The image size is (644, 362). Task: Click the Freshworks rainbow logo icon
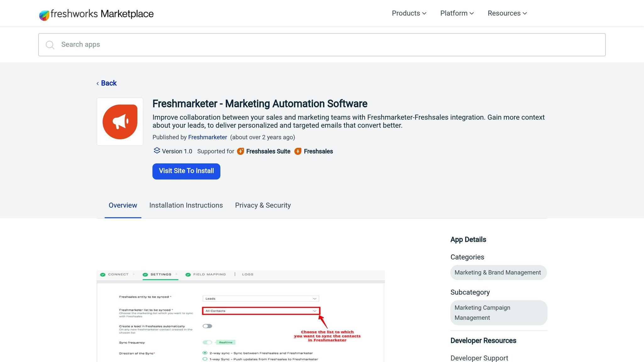(44, 15)
